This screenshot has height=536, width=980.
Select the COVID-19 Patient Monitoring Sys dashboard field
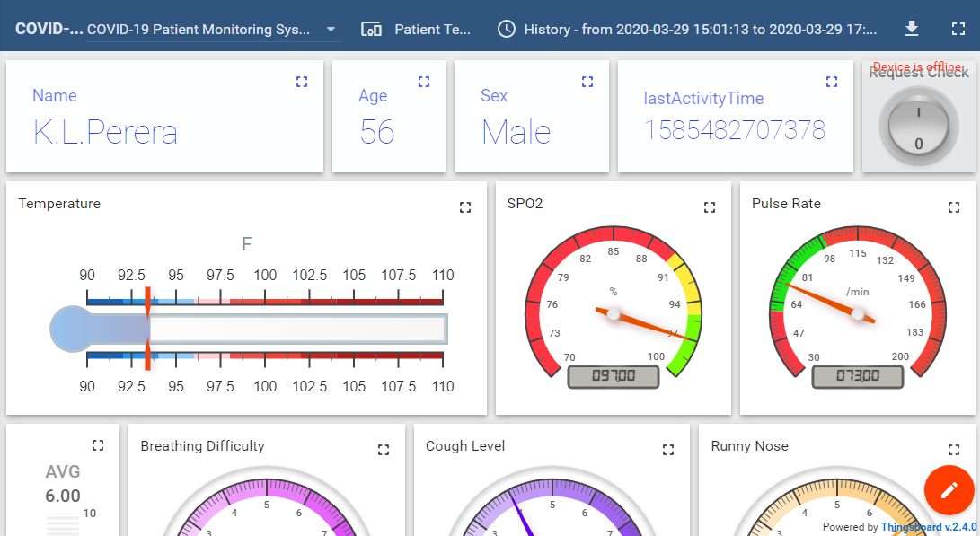(213, 30)
